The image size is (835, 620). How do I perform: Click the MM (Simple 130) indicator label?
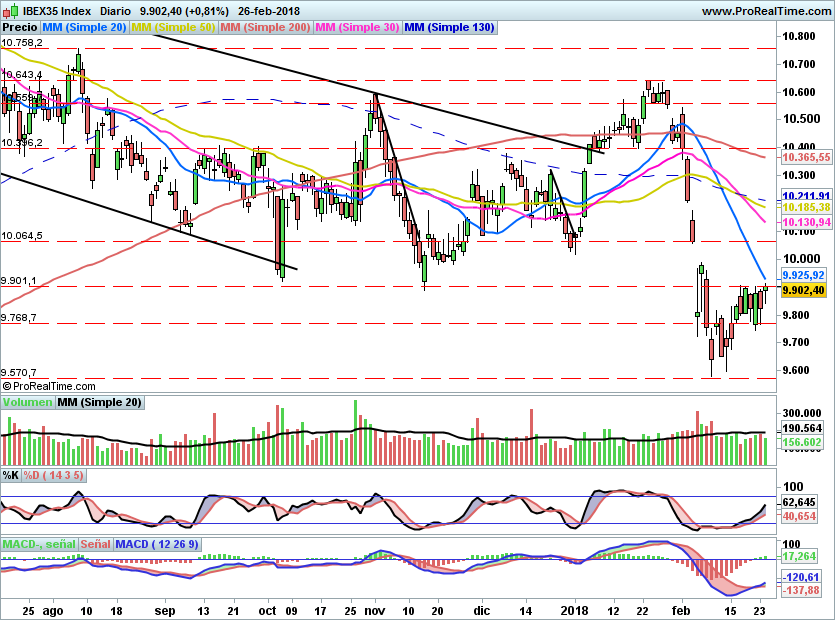click(450, 28)
